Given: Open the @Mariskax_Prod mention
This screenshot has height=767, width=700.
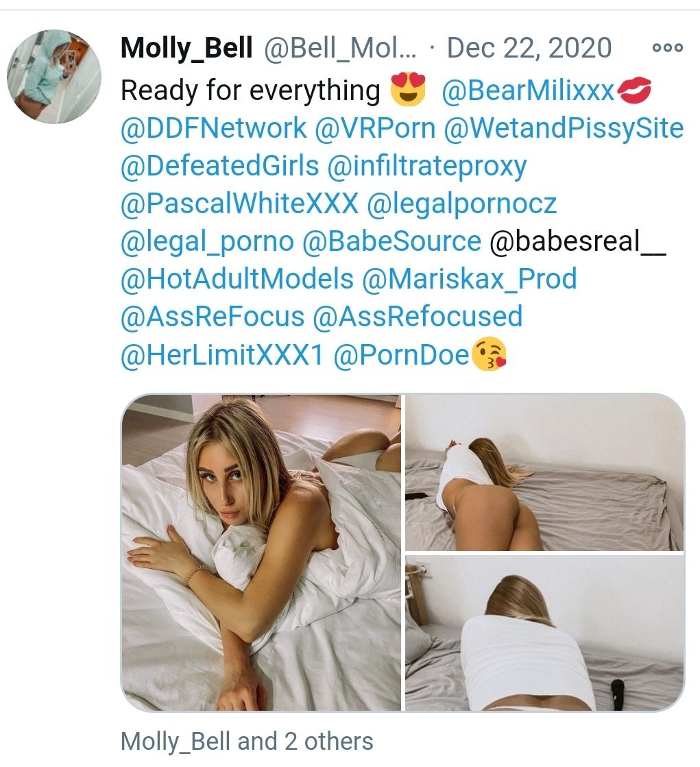Looking at the screenshot, I should pos(470,279).
